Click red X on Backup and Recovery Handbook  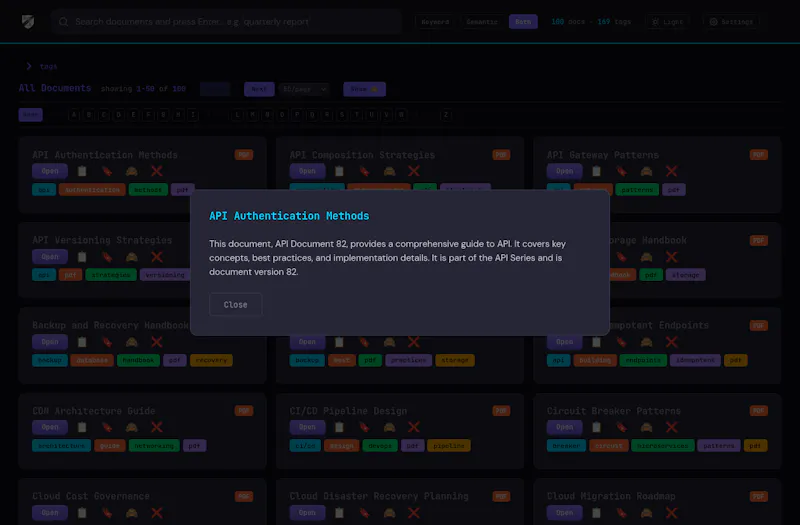click(157, 342)
